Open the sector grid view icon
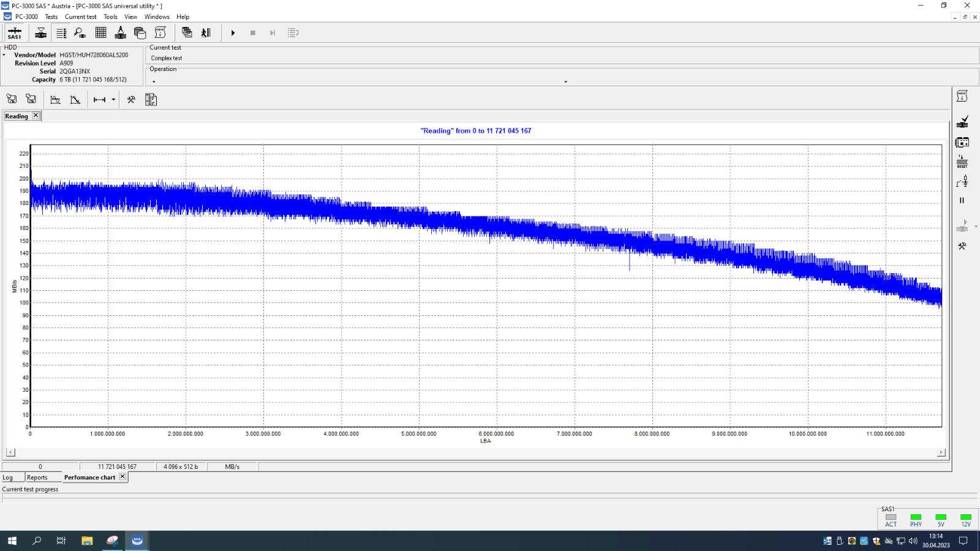 [101, 33]
